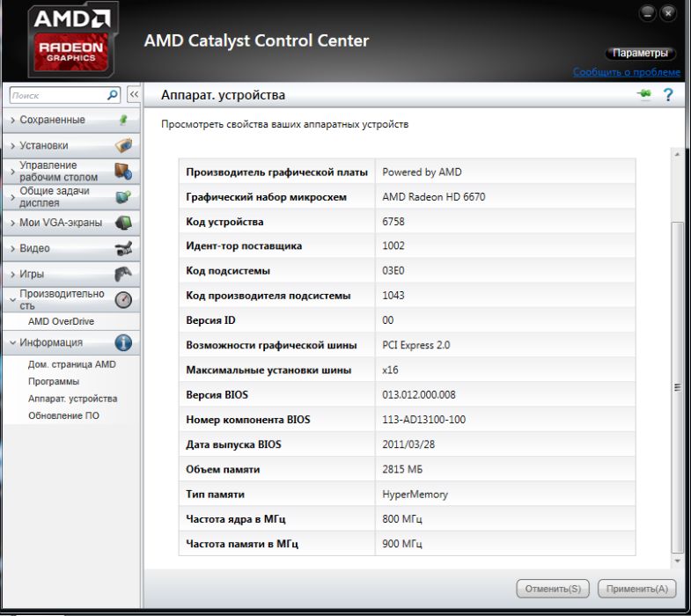The width and height of the screenshot is (691, 616).
Task: Click the scrollbar down arrow
Action: 677,561
